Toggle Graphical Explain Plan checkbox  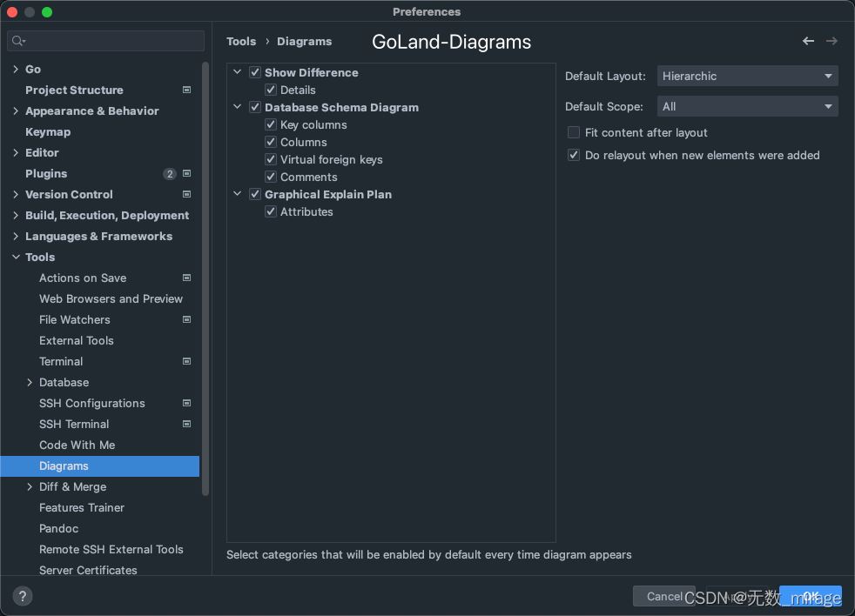click(254, 194)
